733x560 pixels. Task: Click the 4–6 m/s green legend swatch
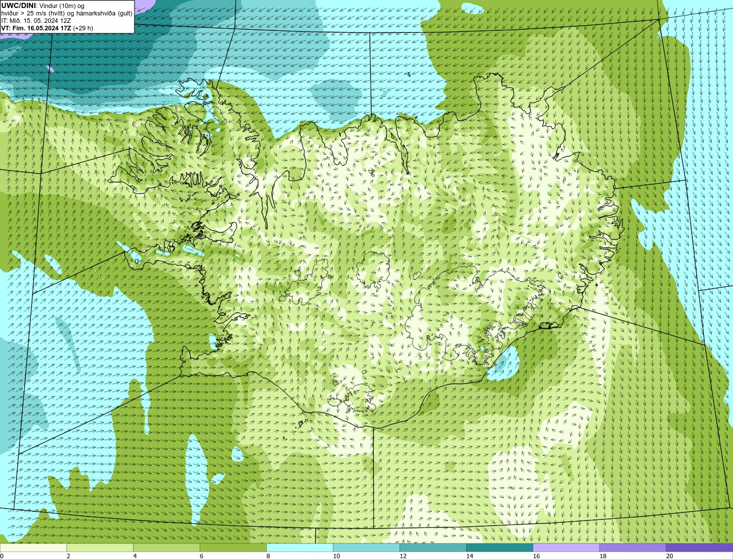(167, 547)
